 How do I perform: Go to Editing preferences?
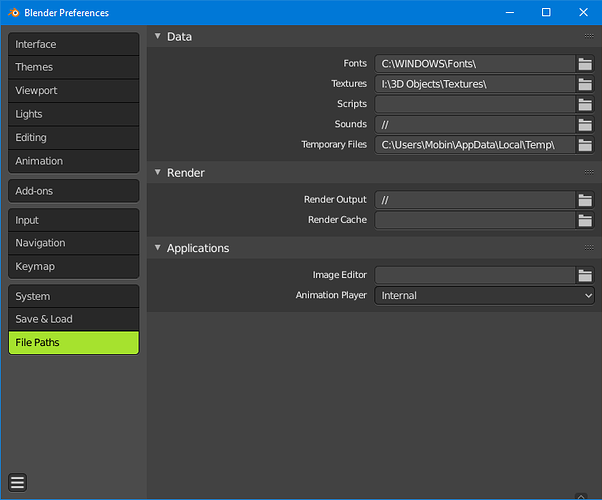73,137
